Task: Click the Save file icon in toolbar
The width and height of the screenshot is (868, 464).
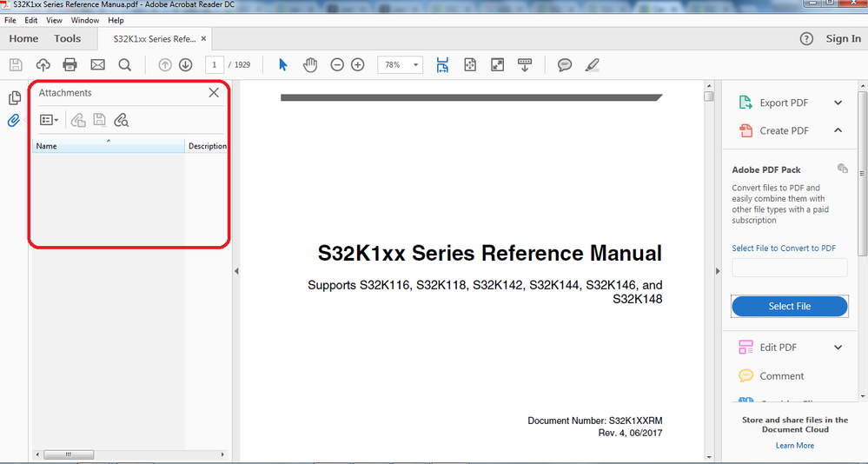Action: click(x=16, y=65)
